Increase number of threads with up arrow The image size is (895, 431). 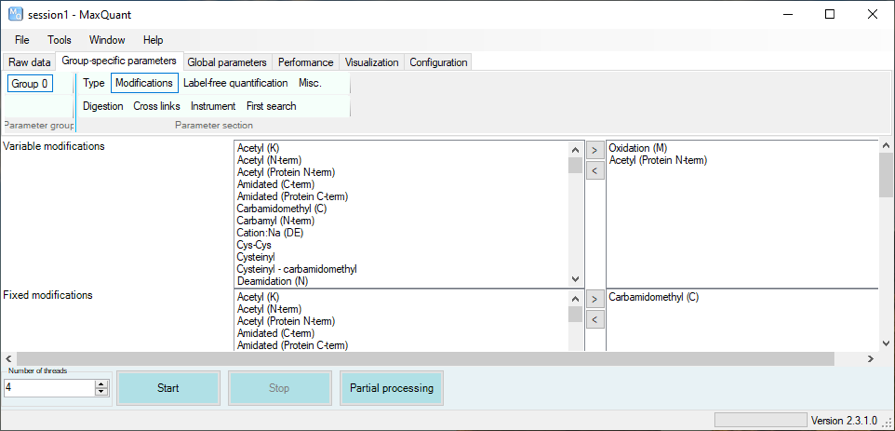(101, 383)
